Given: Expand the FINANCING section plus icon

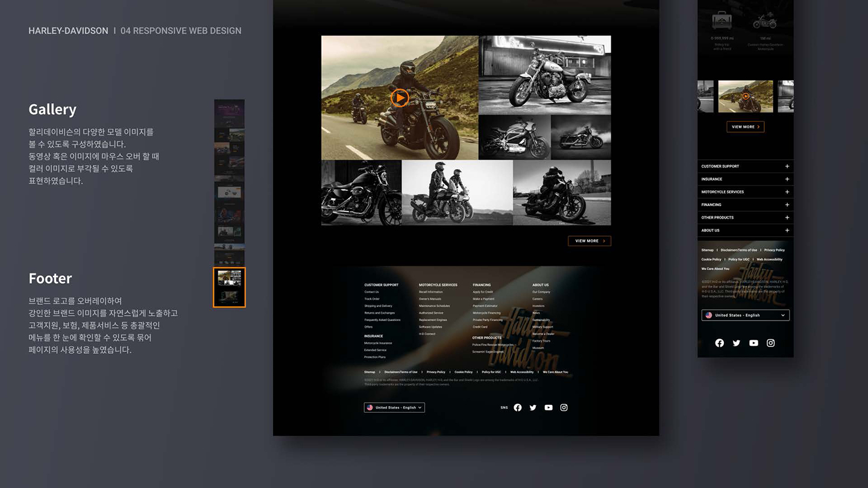Looking at the screenshot, I should point(786,205).
